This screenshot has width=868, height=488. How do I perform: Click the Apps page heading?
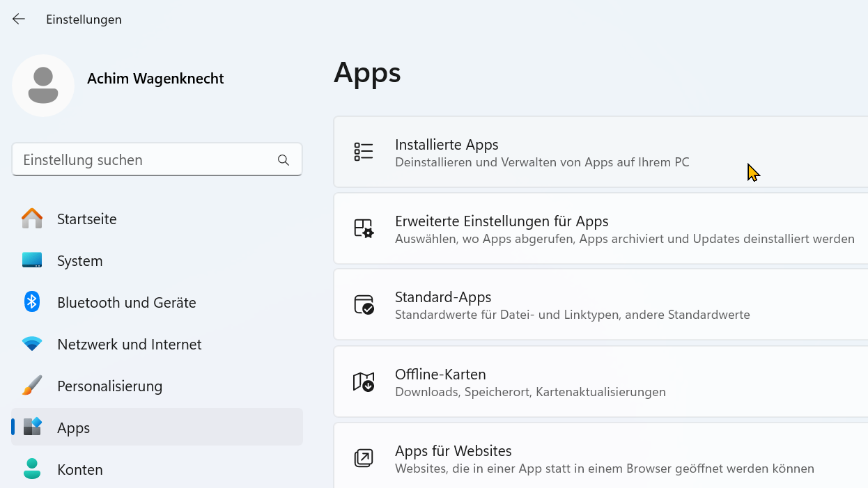click(x=367, y=72)
